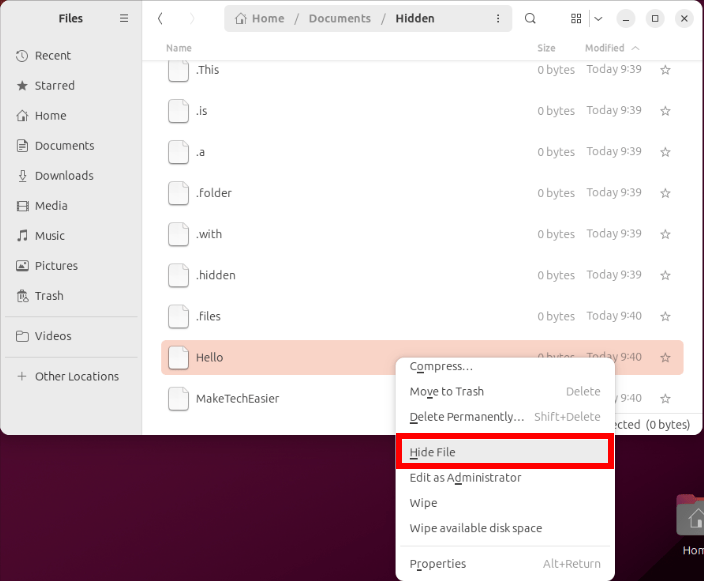Go back with the left arrow

click(160, 18)
